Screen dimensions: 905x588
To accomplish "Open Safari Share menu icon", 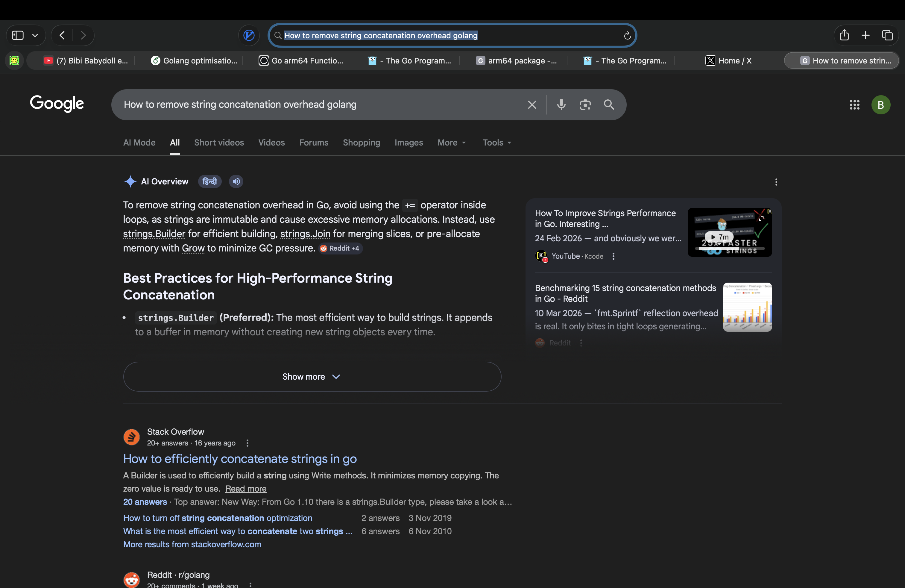I will point(844,35).
